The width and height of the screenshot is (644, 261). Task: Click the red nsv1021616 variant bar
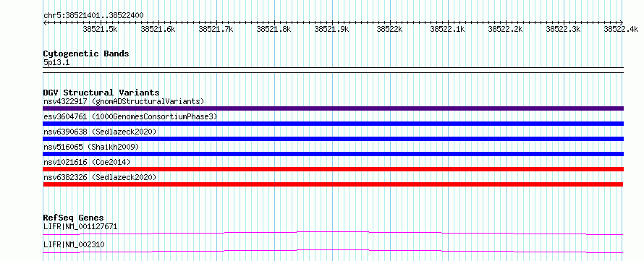tap(333, 169)
